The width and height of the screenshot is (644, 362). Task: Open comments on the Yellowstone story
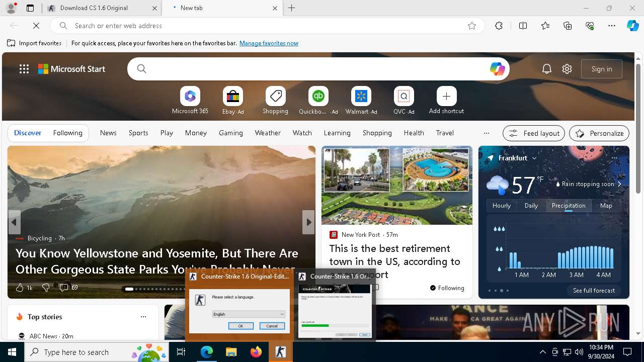(x=68, y=288)
